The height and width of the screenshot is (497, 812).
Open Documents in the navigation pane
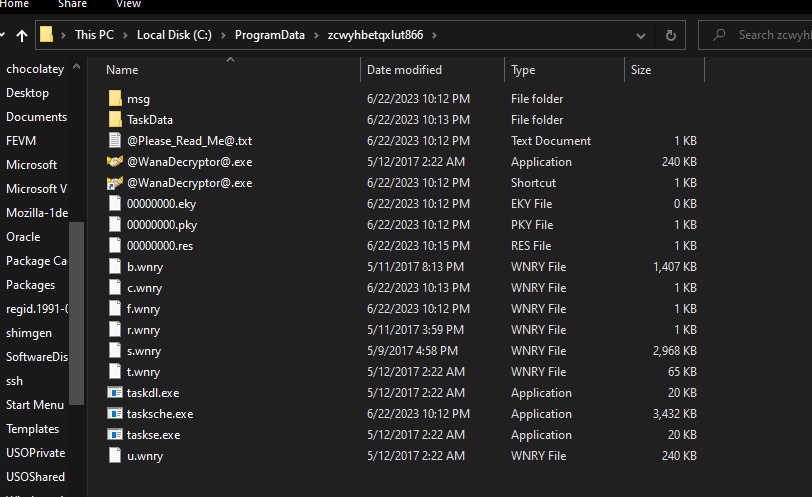click(x=36, y=117)
